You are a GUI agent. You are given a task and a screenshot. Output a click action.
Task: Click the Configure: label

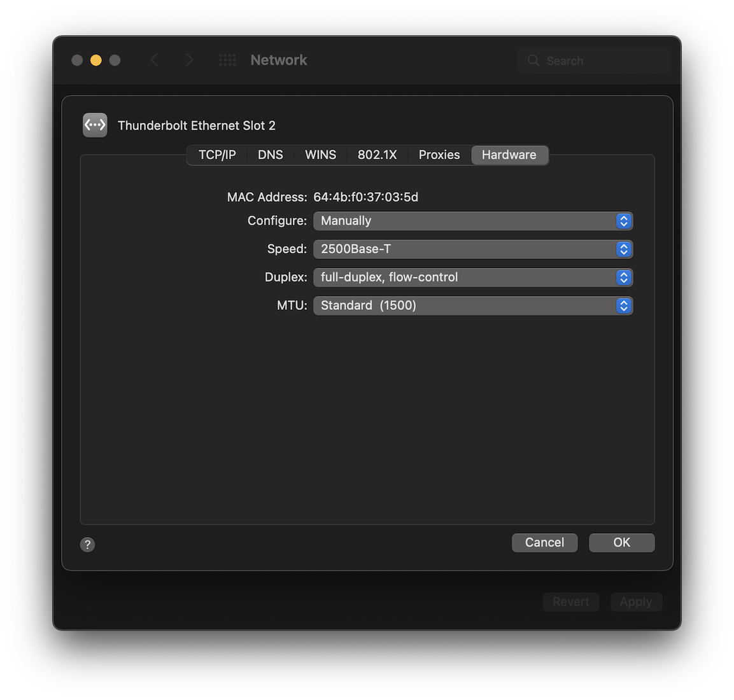point(277,221)
